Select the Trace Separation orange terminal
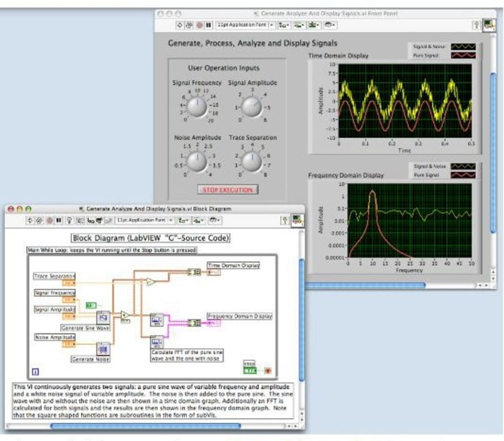 [68, 283]
